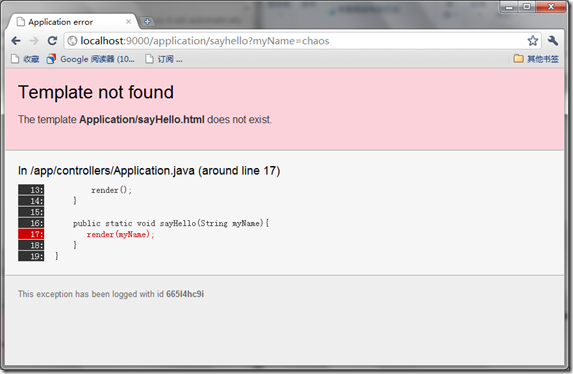
Task: Go back with the browser back arrow
Action: 16,41
